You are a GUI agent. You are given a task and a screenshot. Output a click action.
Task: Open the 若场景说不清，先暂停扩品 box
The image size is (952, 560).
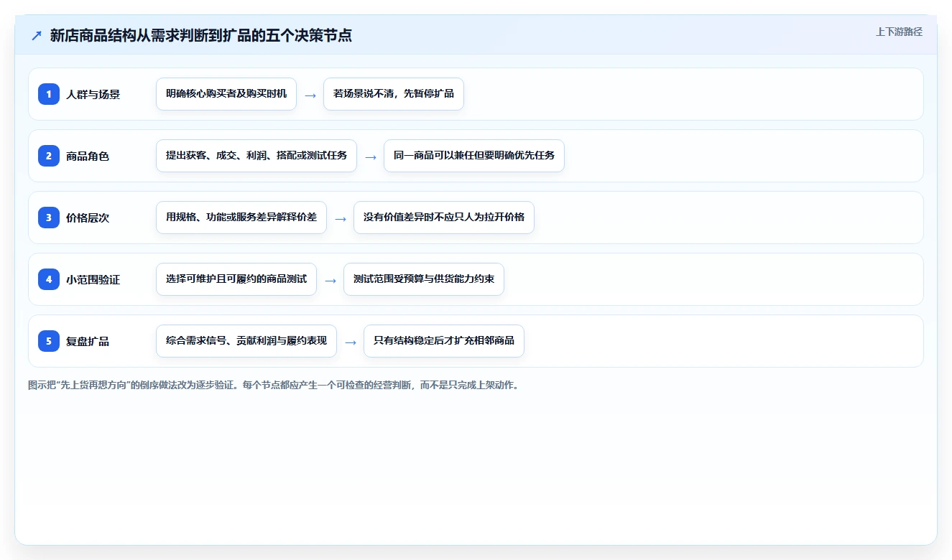(x=394, y=94)
